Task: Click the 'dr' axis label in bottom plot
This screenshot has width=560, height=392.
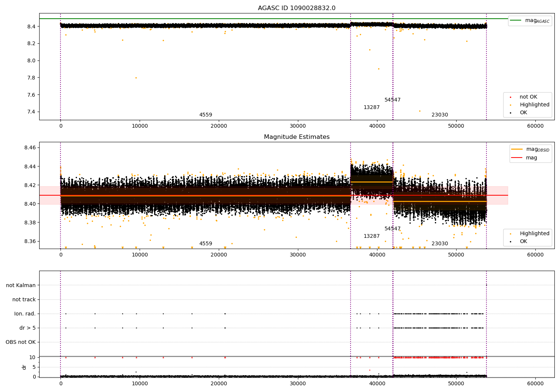Action: click(x=24, y=367)
